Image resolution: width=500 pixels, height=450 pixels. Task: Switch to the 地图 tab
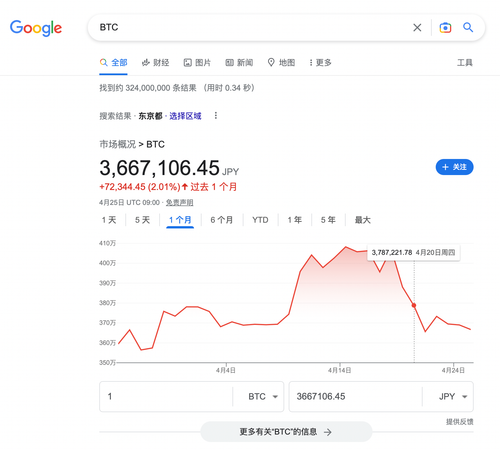pos(281,63)
